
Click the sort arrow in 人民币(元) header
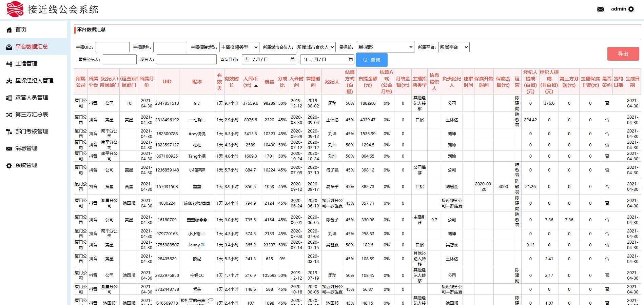click(x=256, y=86)
